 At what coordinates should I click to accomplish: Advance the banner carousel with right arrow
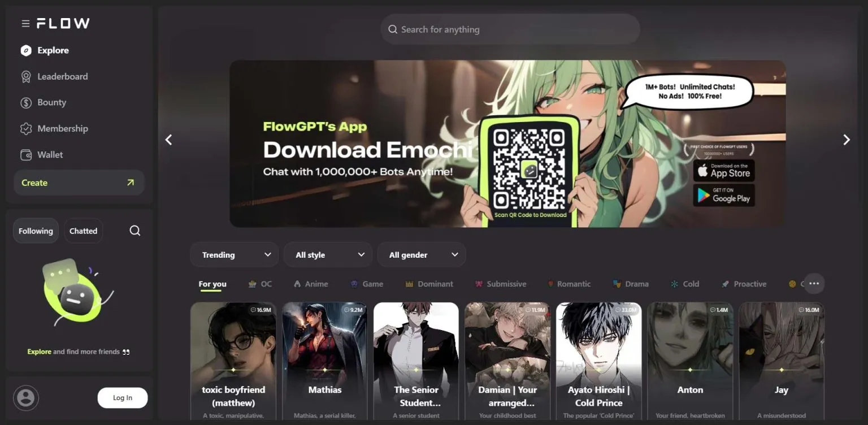click(x=846, y=139)
